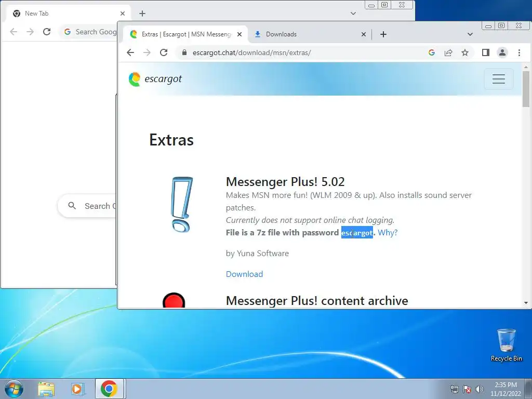Screen dimensions: 532x399
Task: Open the Google icon in address bar
Action: (432, 52)
